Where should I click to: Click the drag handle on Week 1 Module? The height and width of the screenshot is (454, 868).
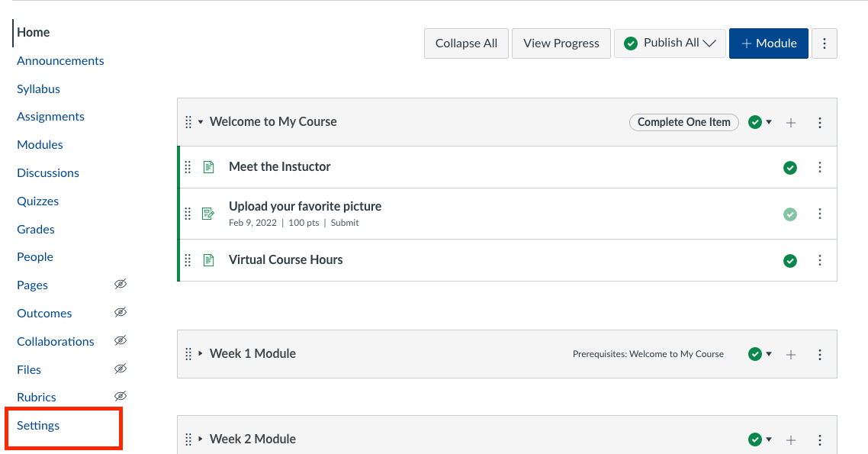(x=188, y=353)
